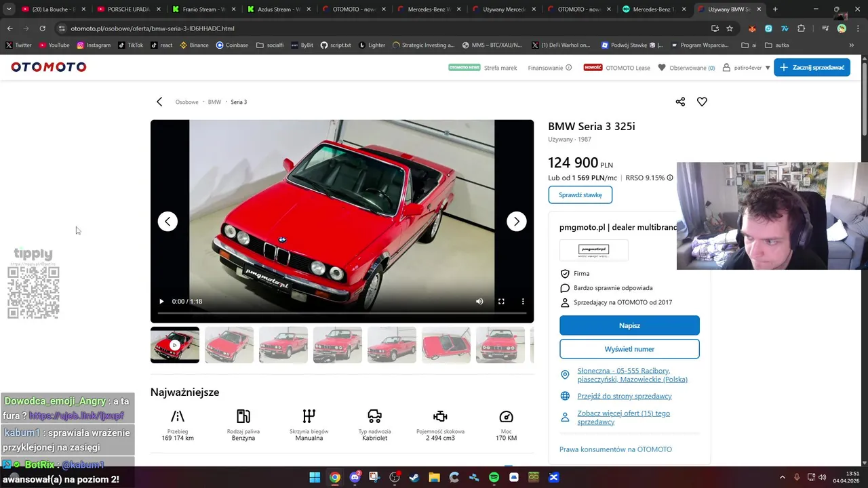
Task: Open the ByBit bookmark
Action: tap(302, 45)
